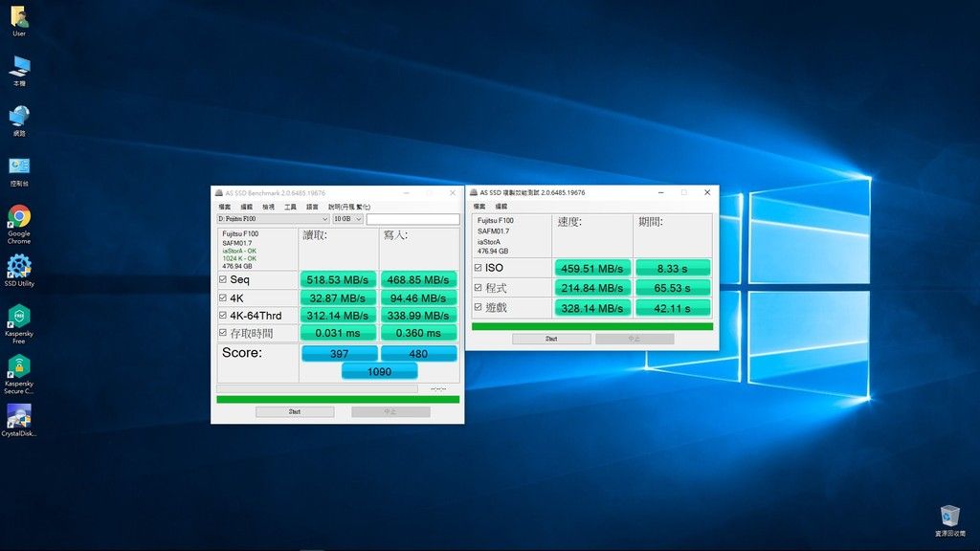
Task: Open the 檔案 menu in the copy test window
Action: [x=479, y=207]
